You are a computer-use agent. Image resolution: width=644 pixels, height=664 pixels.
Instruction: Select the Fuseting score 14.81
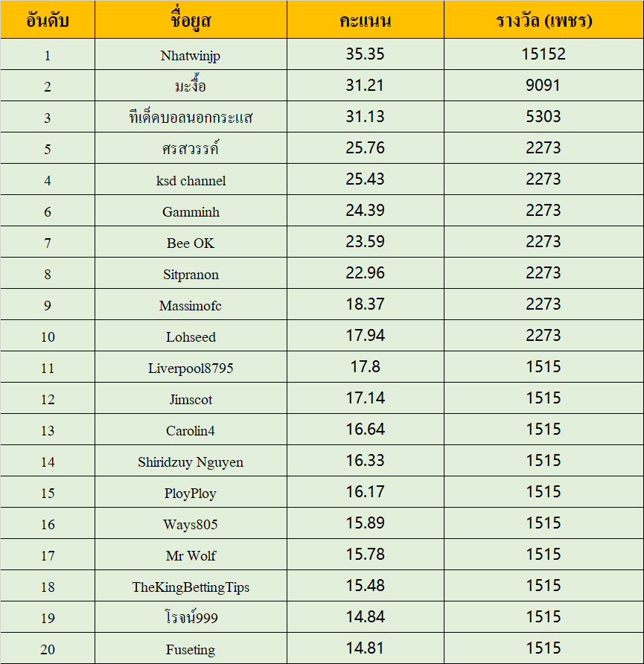pyautogui.click(x=366, y=648)
